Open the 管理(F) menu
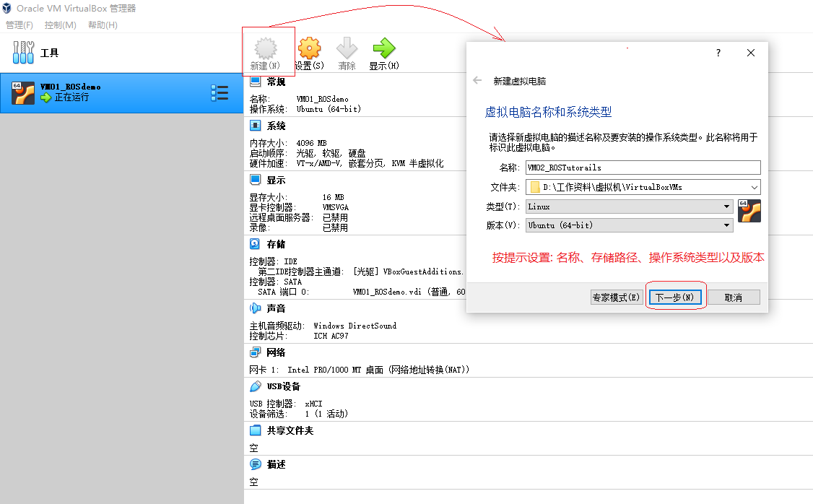The width and height of the screenshot is (813, 504). (x=19, y=25)
